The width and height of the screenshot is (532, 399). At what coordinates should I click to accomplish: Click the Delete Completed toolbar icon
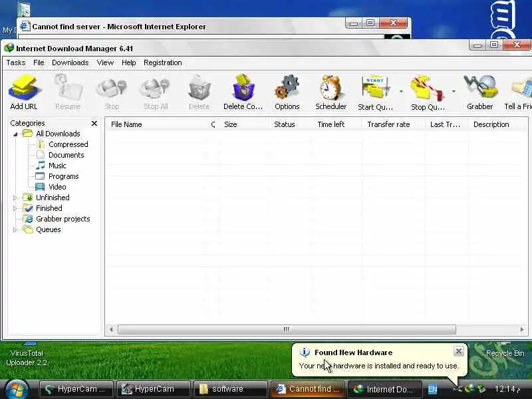(x=243, y=92)
